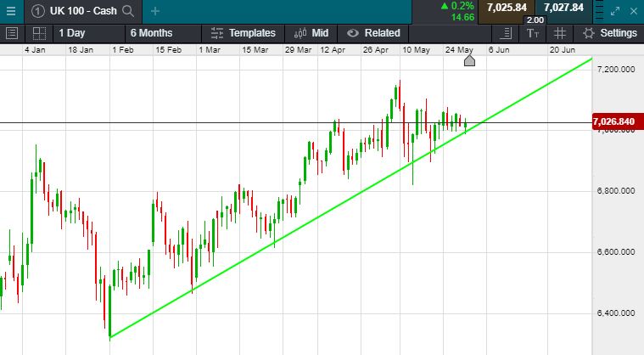
Task: Open the chart layout grid icon
Action: pos(39,33)
